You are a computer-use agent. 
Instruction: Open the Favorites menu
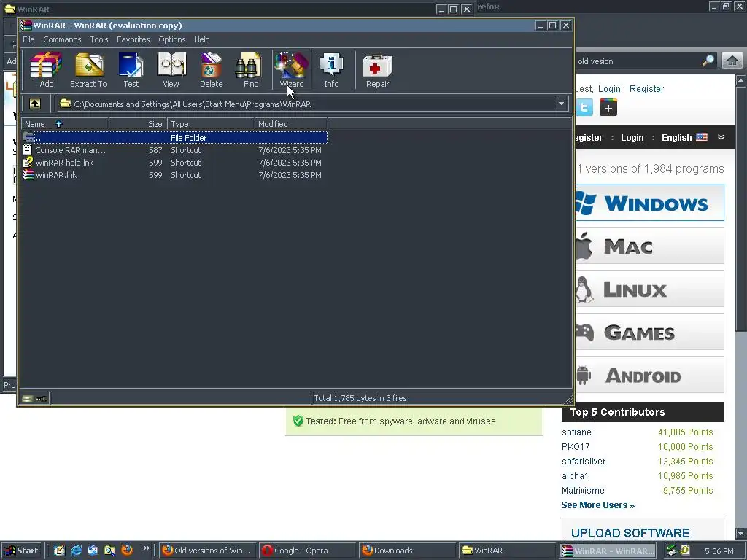133,39
